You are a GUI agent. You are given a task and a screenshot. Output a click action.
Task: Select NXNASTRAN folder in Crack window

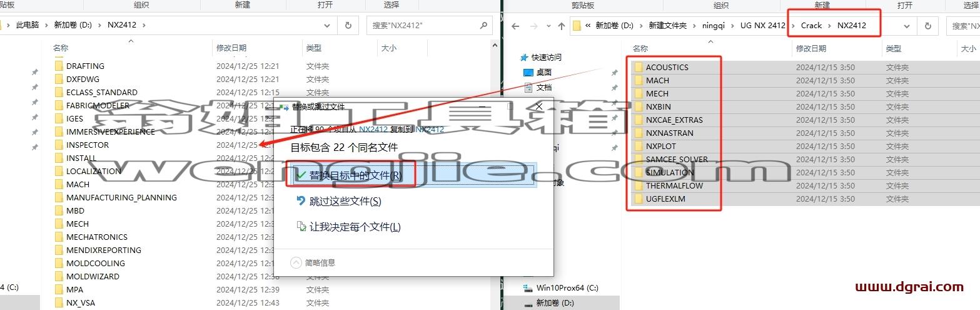click(669, 133)
